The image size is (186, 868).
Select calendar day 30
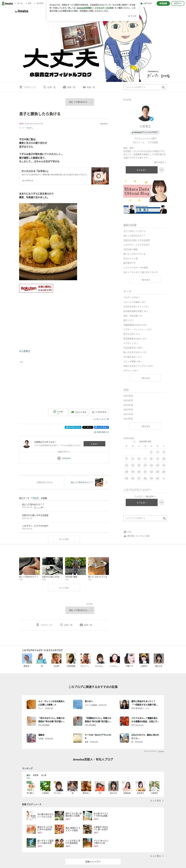[157, 478]
